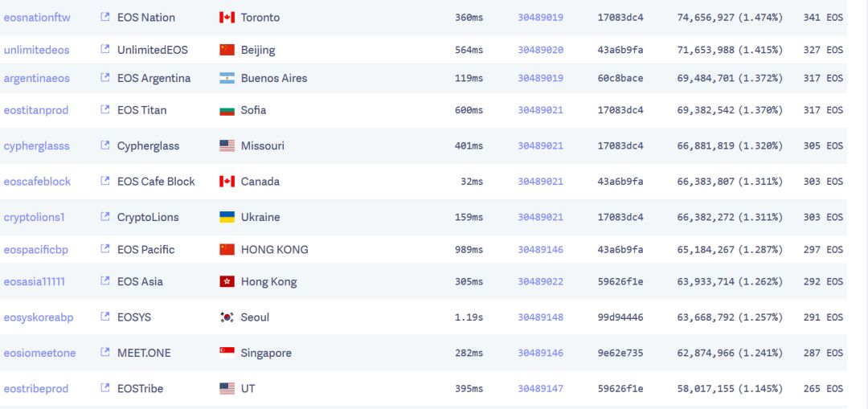Open external link icon for EOS Titan

(x=104, y=109)
